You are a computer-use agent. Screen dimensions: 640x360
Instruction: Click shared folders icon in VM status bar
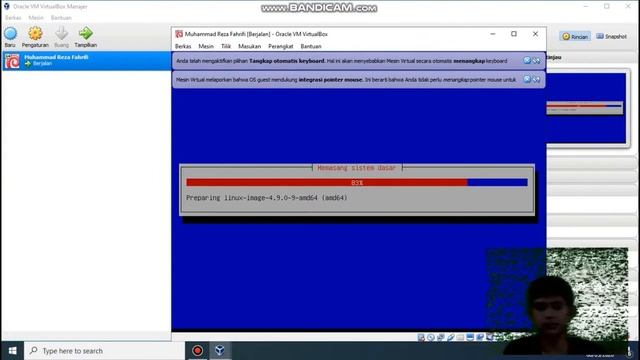pos(460,337)
